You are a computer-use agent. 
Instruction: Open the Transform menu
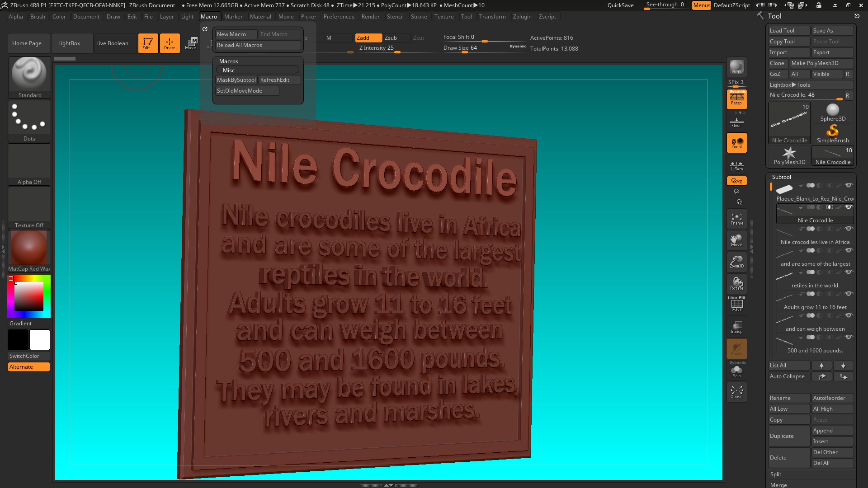pyautogui.click(x=492, y=17)
